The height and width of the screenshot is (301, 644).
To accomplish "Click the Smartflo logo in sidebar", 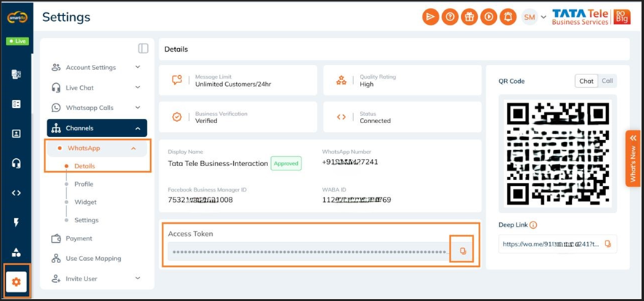I will [x=17, y=17].
